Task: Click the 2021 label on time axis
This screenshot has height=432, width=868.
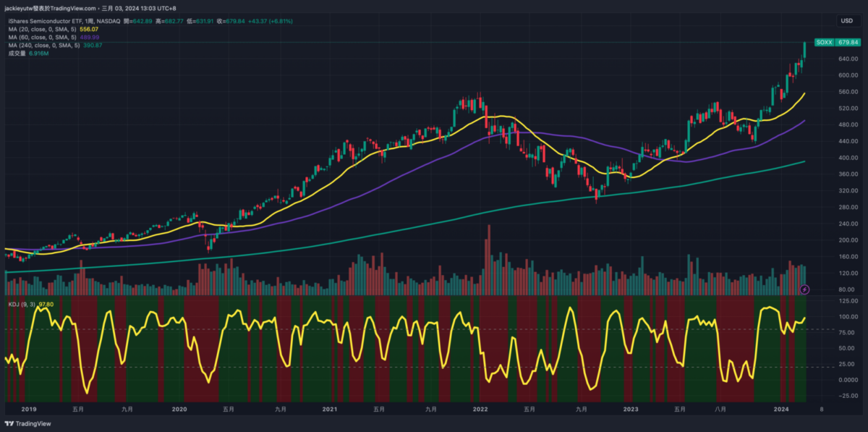Action: pos(330,409)
